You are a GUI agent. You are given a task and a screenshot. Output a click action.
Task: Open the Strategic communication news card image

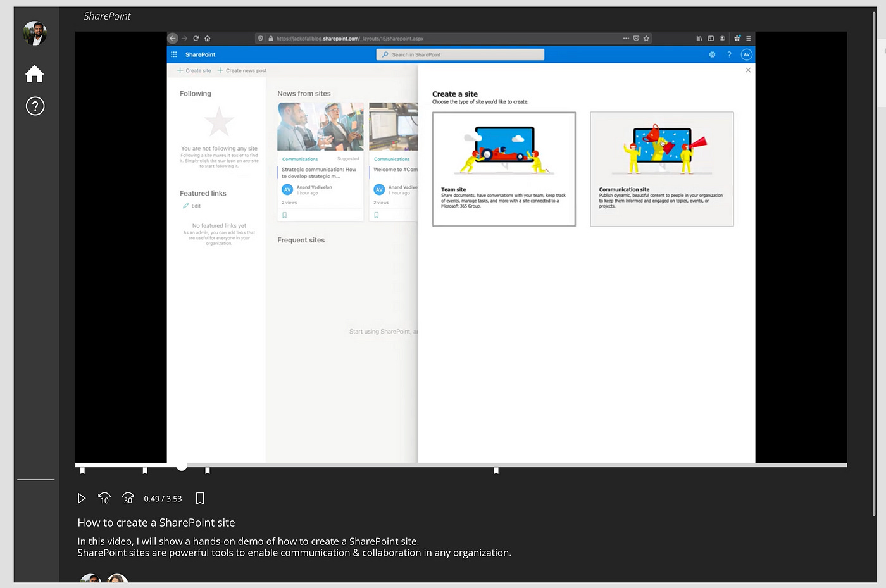[x=321, y=127]
